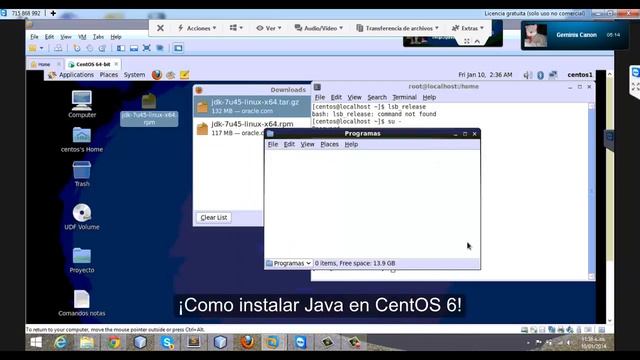Click VMware show library sidebar icon
This screenshot has height=360, width=640.
121,48
